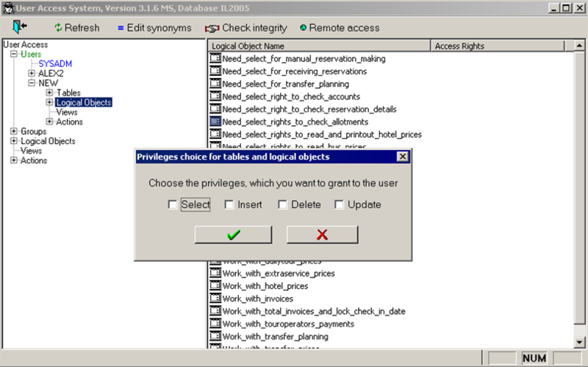
Task: Click icon beside Need_select_rights_to_check_allotments
Action: pos(215,121)
